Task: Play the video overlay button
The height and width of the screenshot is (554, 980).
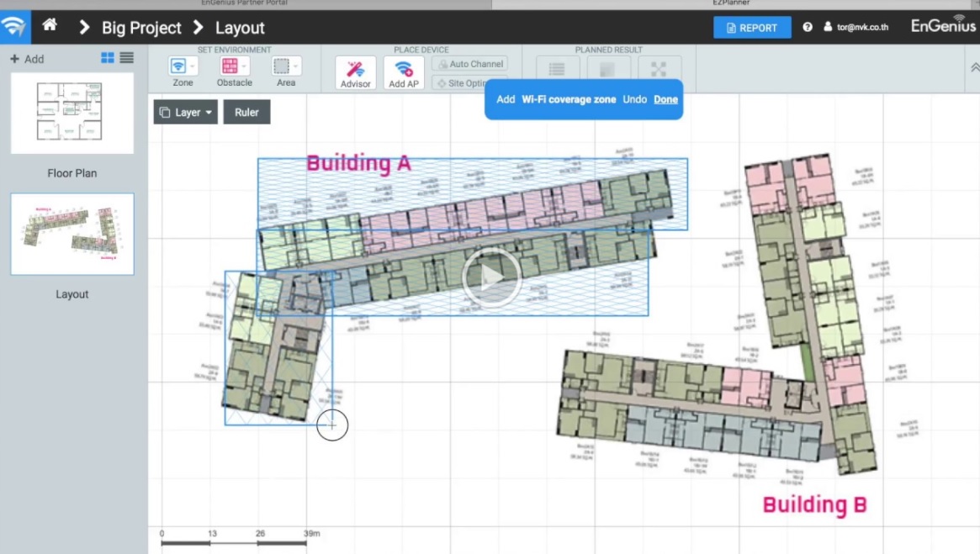Action: 492,277
